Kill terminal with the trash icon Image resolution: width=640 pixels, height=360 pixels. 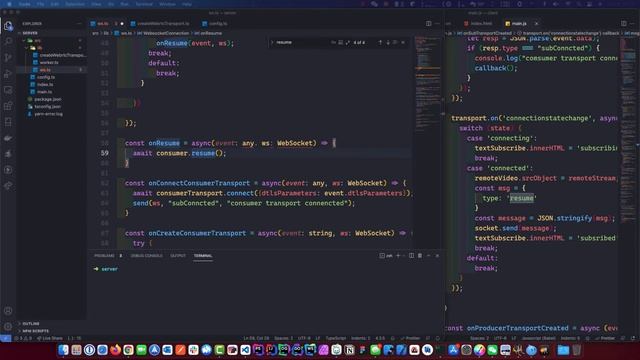click(420, 256)
